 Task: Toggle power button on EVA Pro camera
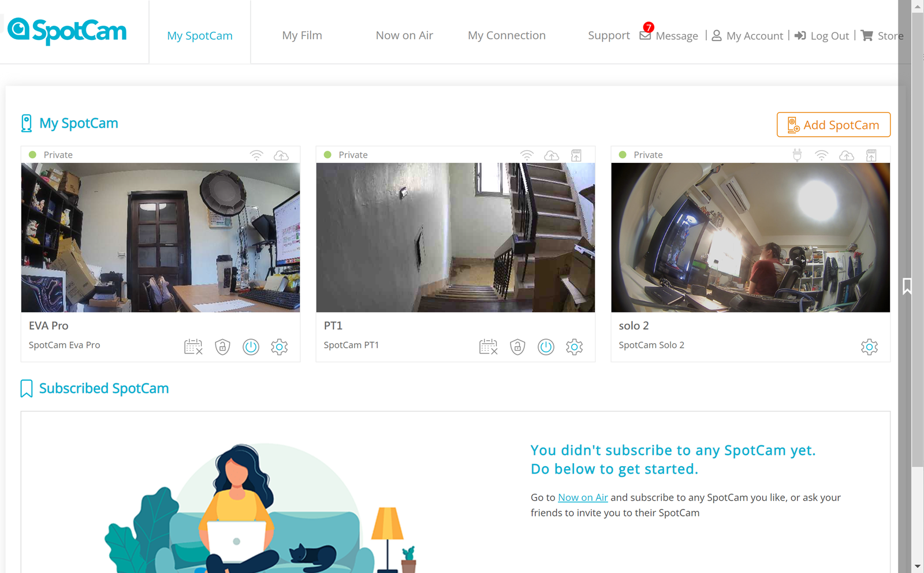click(x=251, y=347)
